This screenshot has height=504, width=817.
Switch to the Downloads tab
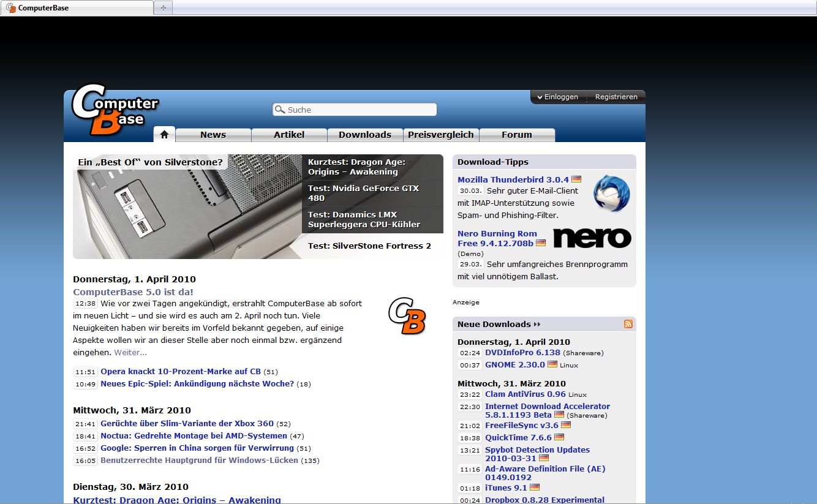[365, 135]
